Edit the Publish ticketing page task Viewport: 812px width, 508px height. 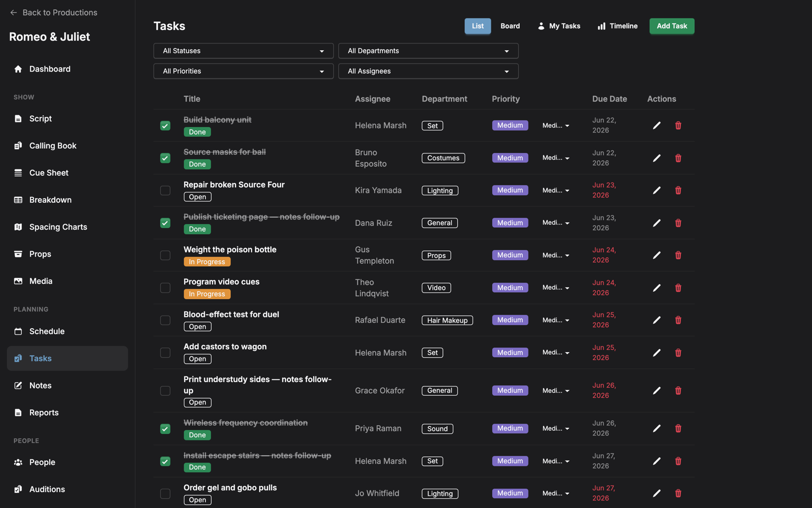point(657,223)
